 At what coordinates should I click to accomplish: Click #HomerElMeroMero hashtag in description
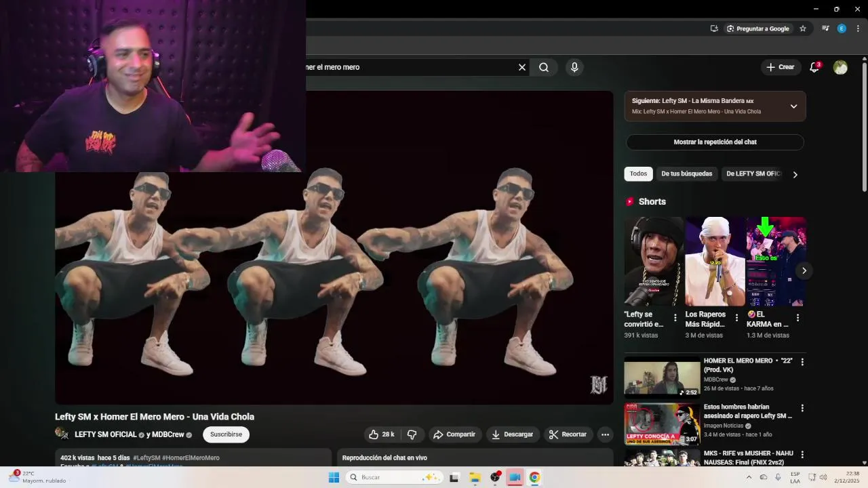191,458
